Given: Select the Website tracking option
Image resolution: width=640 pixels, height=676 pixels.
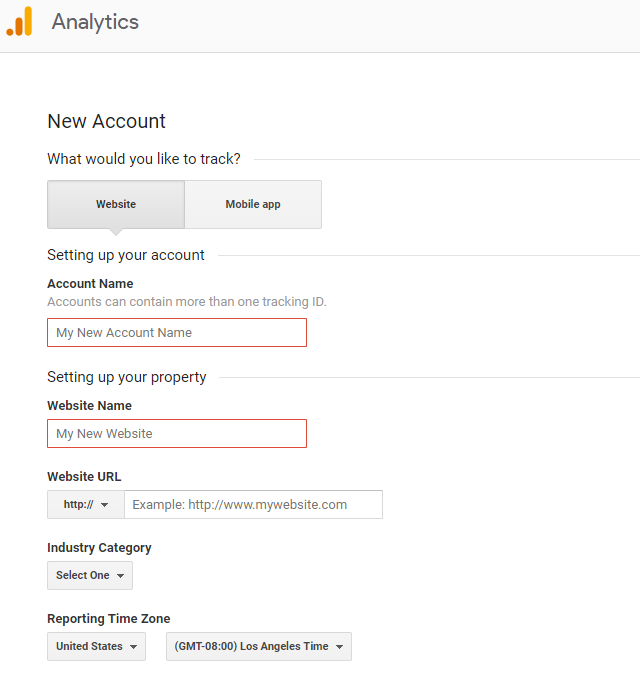Looking at the screenshot, I should 116,204.
